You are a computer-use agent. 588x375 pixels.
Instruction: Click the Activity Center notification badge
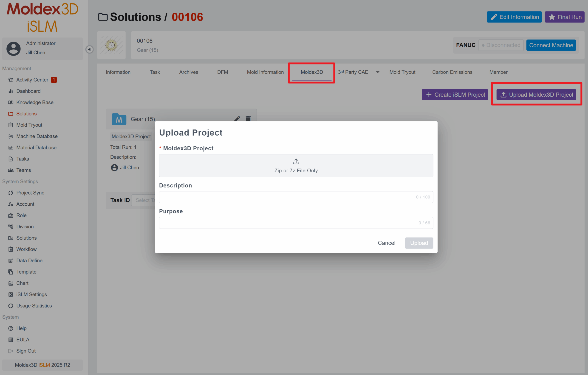click(54, 80)
